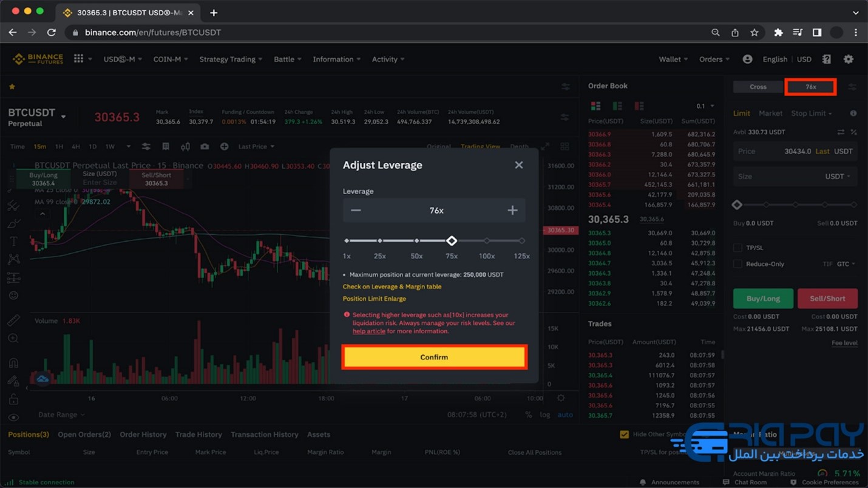The width and height of the screenshot is (868, 488).
Task: Decrease leverage with the minus button
Action: pos(356,210)
